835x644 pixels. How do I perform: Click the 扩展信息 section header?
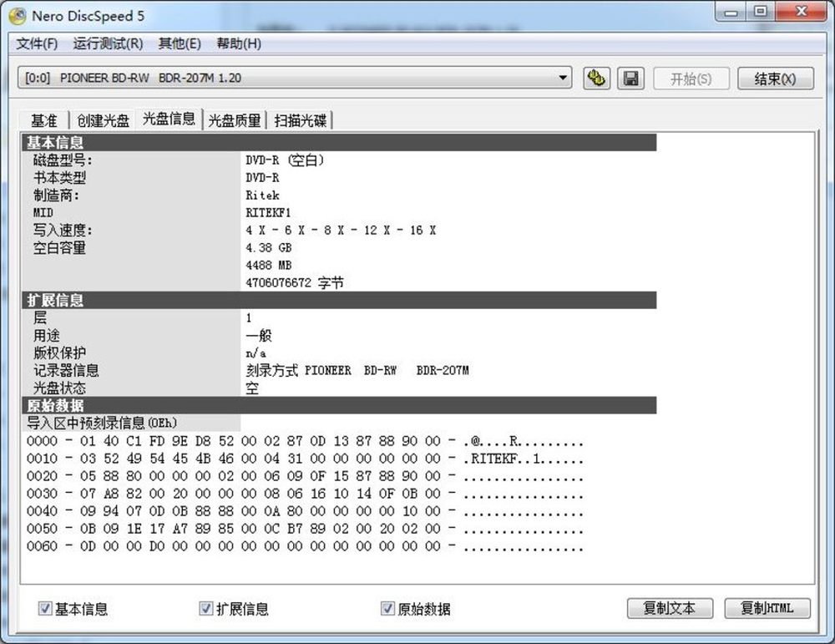[x=339, y=300]
